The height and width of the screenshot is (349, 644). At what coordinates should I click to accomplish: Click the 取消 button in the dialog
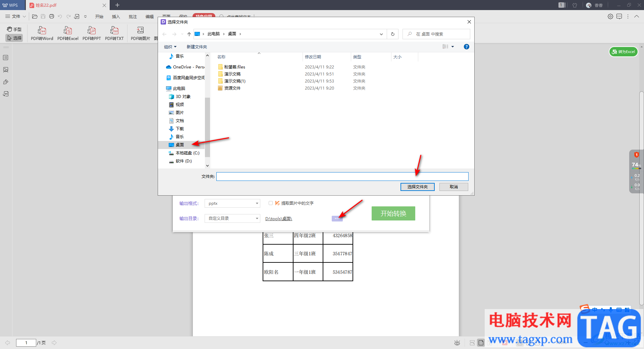453,187
